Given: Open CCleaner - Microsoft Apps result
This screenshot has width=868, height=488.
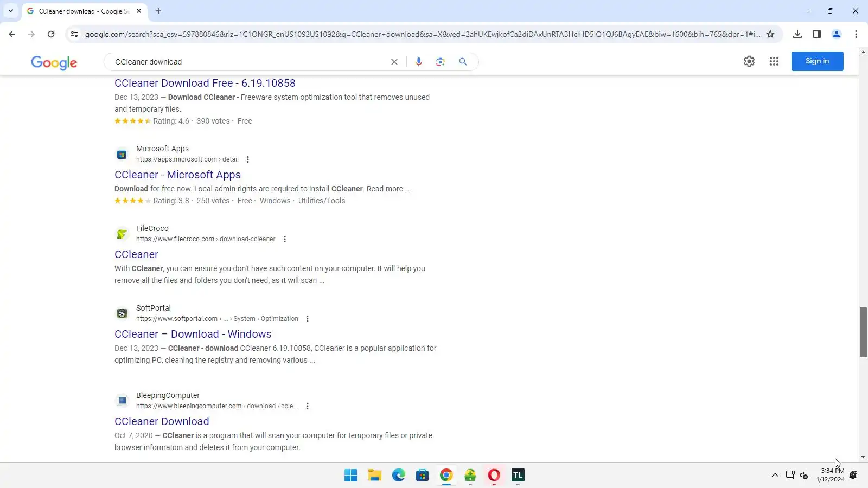Looking at the screenshot, I should point(177,175).
